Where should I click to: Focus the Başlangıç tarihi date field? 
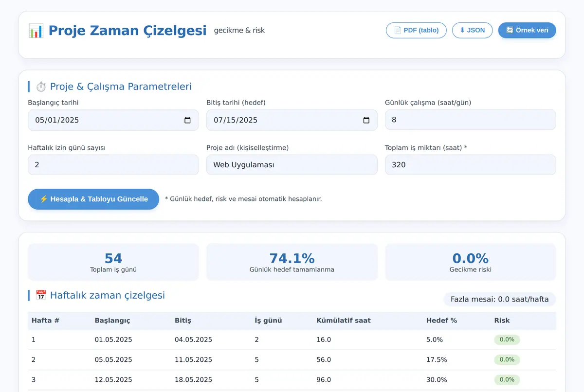(113, 120)
